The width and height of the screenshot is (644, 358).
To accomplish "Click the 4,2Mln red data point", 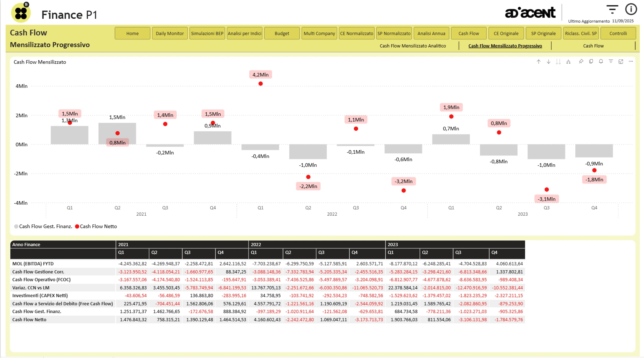I will tap(260, 84).
